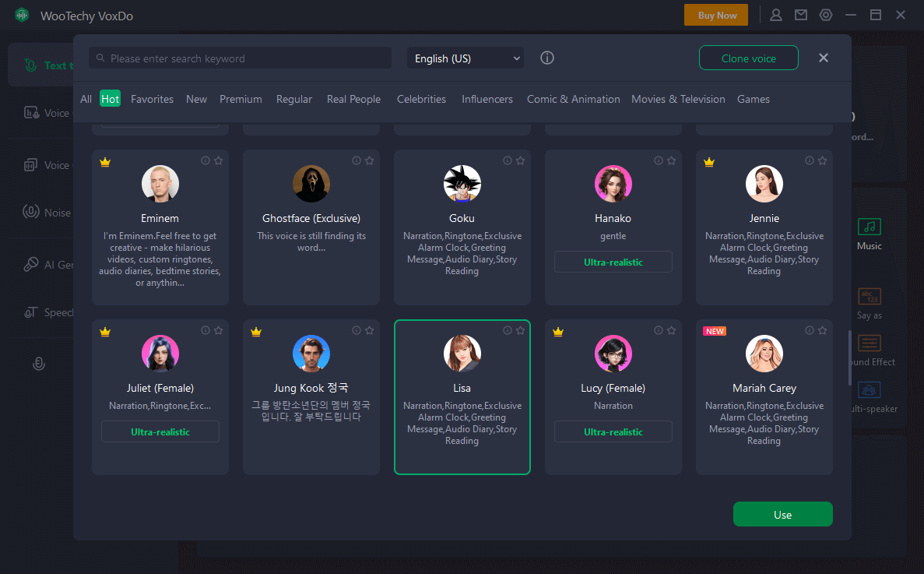Open the settings gear icon in title bar
924x574 pixels.
[826, 15]
